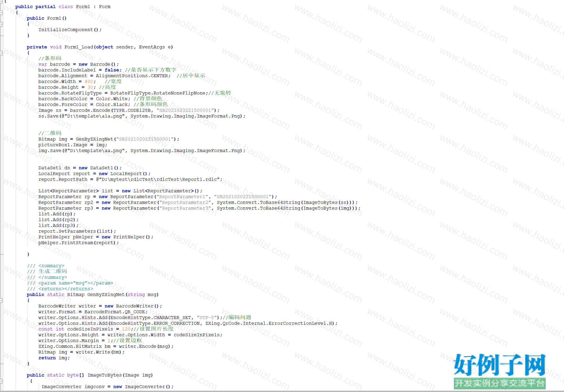Click 'Color.White' on the BackColor line
The height and width of the screenshot is (392, 564).
112,99
